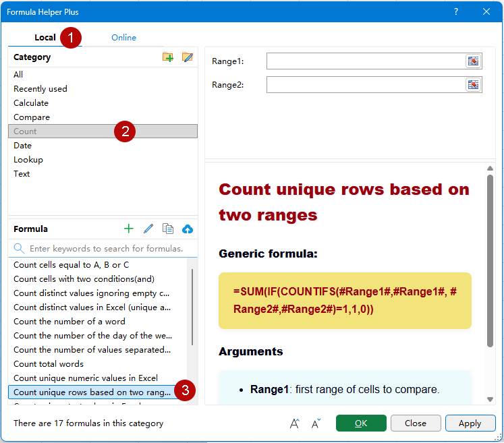The image size is (504, 443).
Task: Select the Lookup category
Action: [103, 159]
